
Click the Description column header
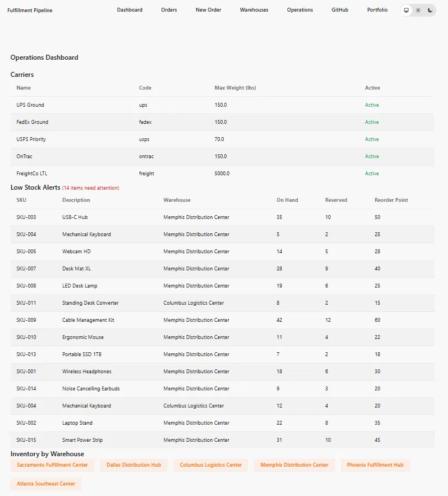click(x=76, y=200)
